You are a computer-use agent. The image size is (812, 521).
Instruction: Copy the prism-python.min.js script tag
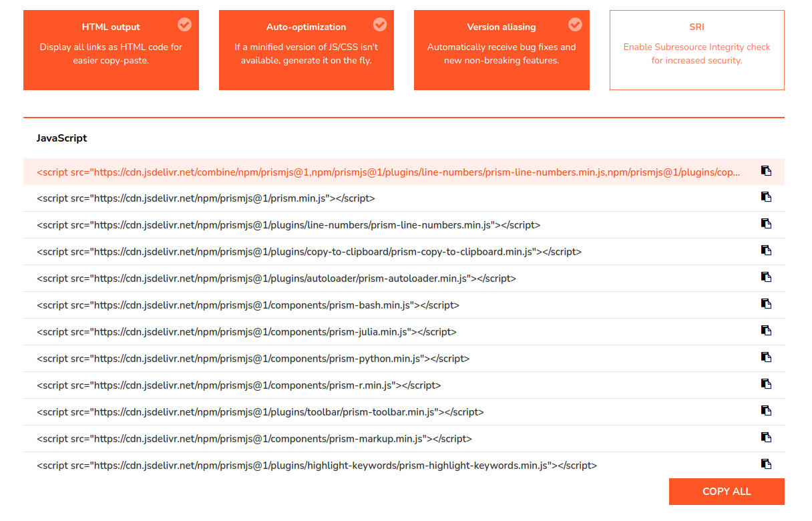(x=766, y=357)
